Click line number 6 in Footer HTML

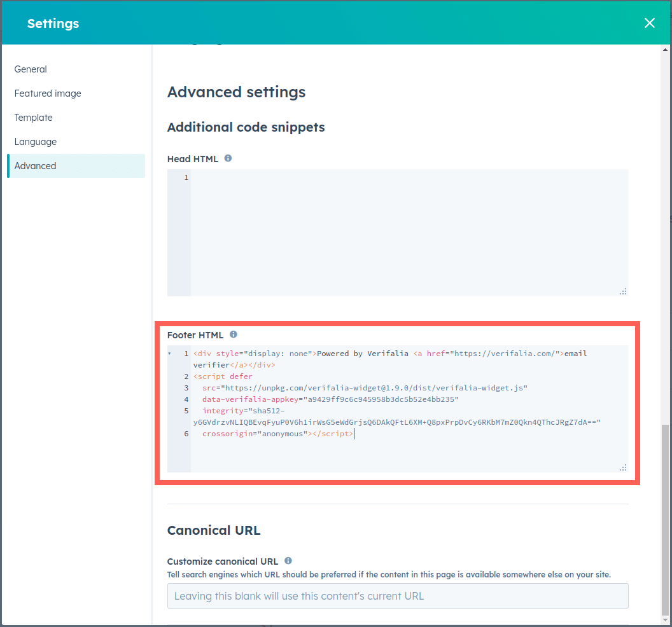coord(186,434)
